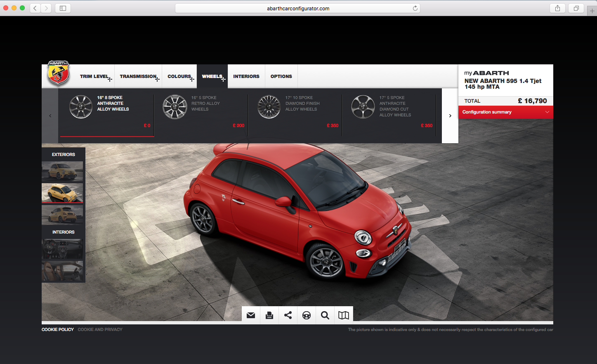Click the £ 16,790 total price
Image resolution: width=597 pixels, height=364 pixels.
pos(532,101)
